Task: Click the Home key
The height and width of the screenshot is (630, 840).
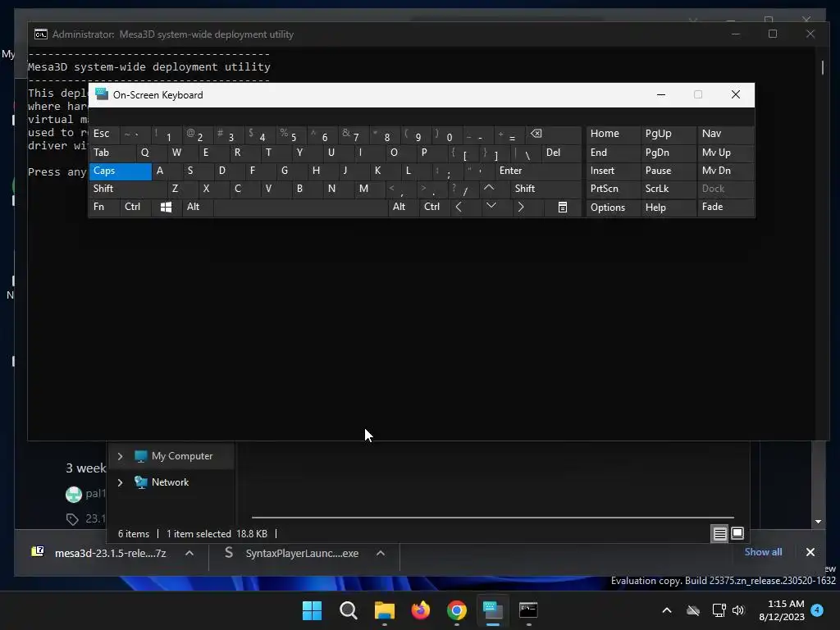Action: click(x=613, y=134)
